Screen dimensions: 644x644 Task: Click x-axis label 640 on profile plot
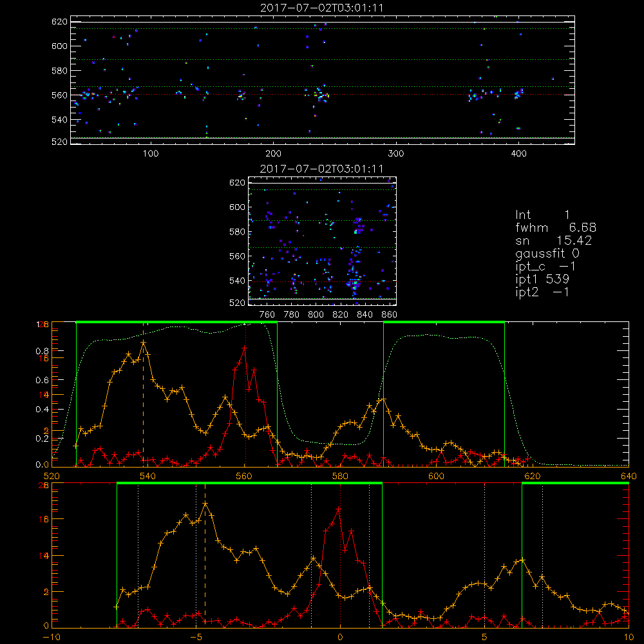(629, 476)
